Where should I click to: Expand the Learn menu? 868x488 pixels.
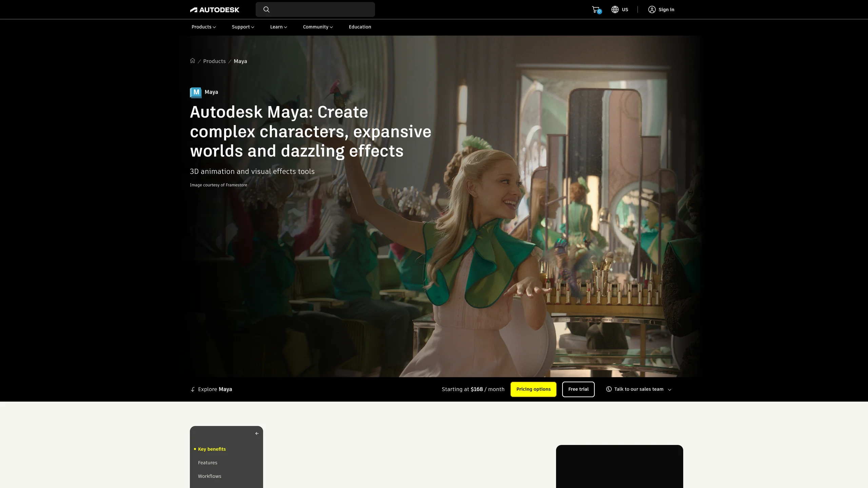(x=278, y=27)
